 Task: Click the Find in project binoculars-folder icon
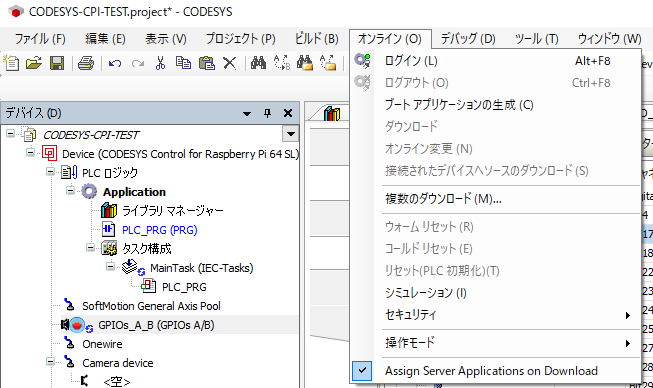click(x=305, y=63)
